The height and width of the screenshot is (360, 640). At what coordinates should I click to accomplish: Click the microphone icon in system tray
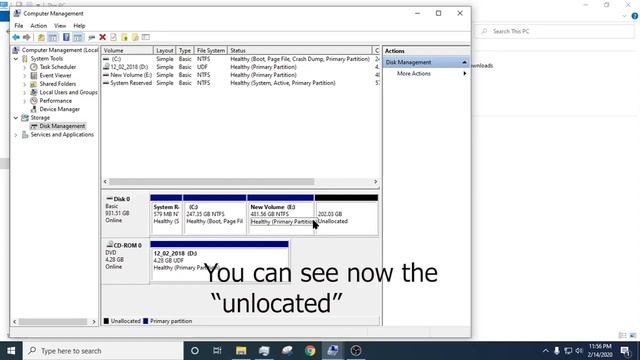tap(557, 351)
